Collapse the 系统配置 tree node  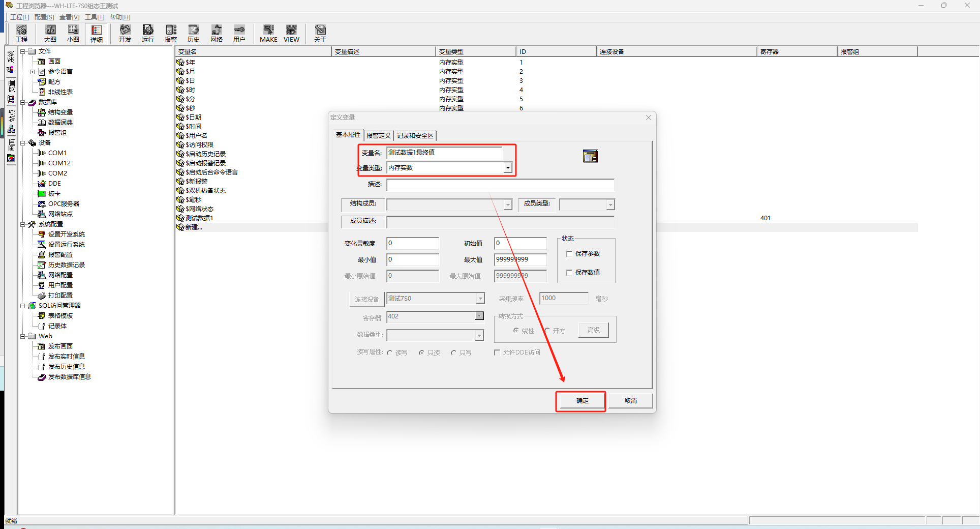pyautogui.click(x=23, y=224)
